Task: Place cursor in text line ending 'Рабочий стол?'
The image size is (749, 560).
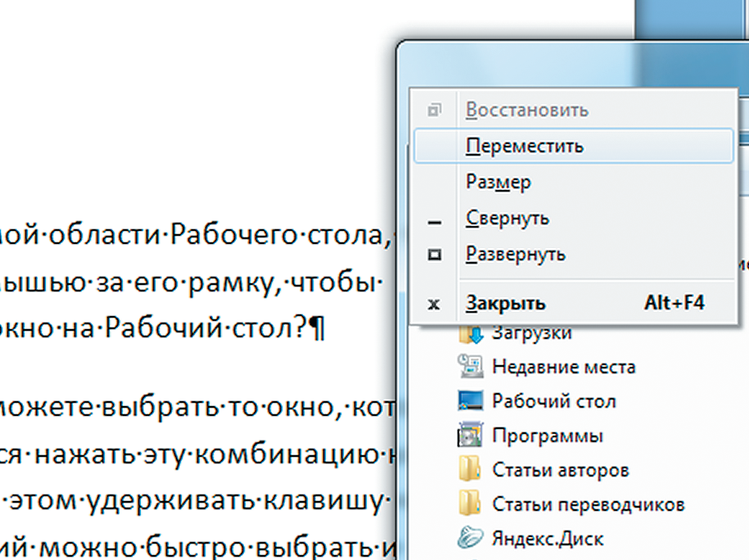Action: point(164,328)
